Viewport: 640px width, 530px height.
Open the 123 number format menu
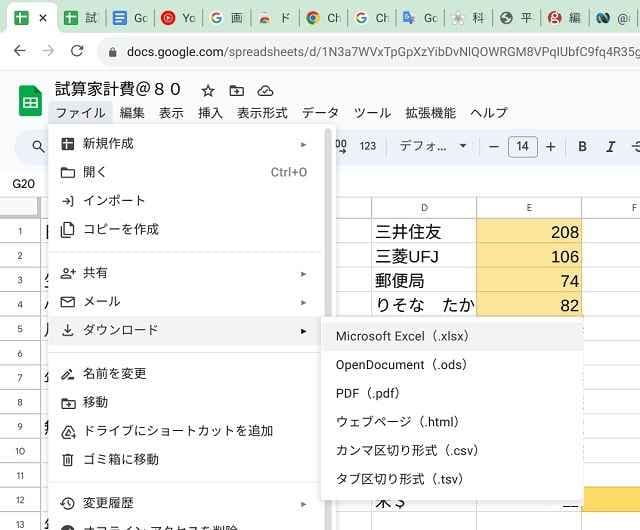point(367,147)
